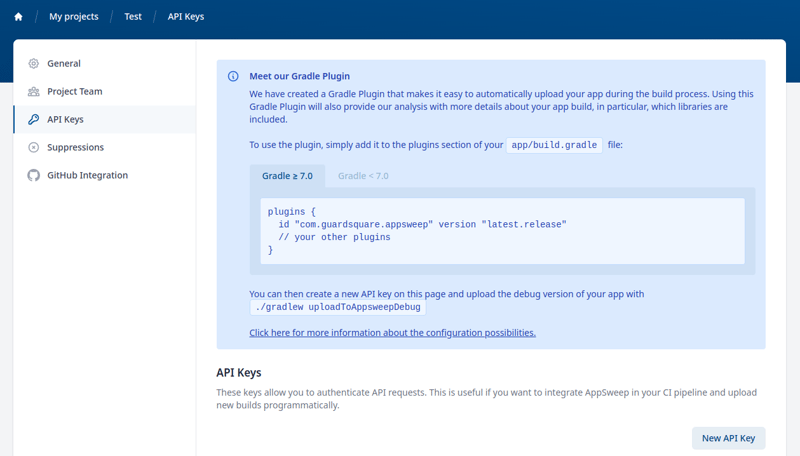This screenshot has height=456, width=800.
Task: Click the Suppressions circle-x icon
Action: tap(33, 147)
